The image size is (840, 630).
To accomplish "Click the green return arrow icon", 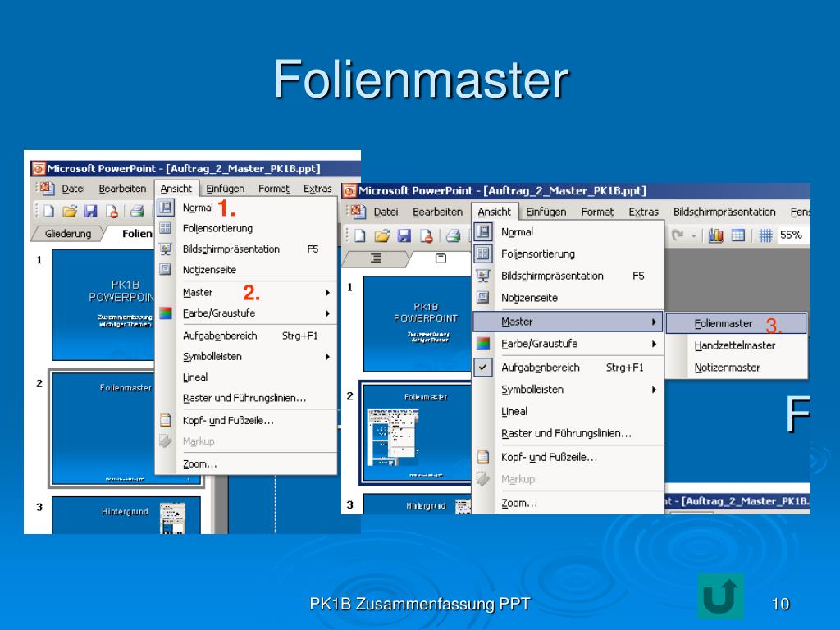I will pos(720,596).
